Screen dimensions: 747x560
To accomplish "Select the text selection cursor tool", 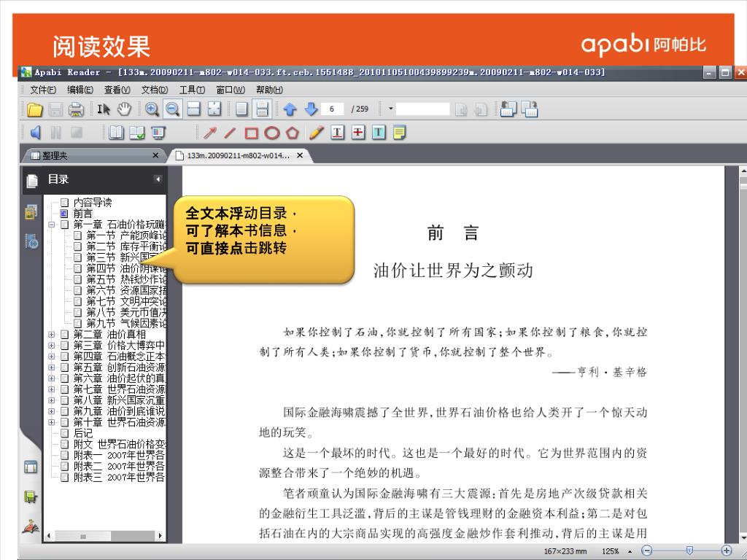I will (104, 109).
